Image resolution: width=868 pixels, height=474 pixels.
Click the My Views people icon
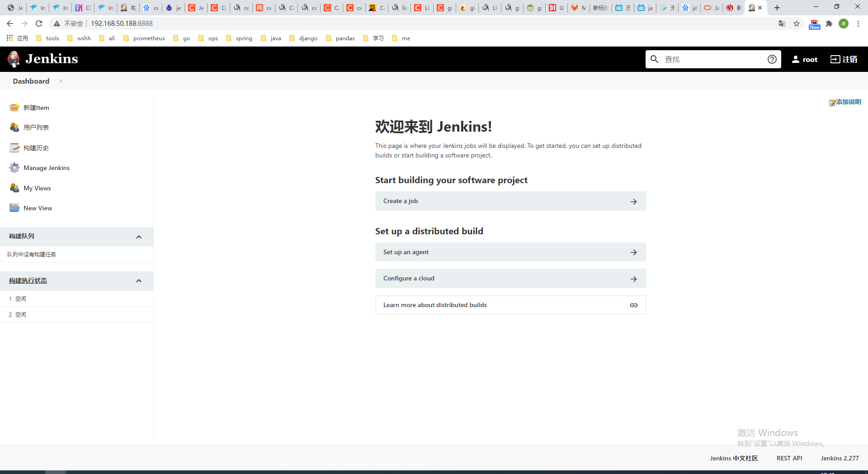[14, 188]
